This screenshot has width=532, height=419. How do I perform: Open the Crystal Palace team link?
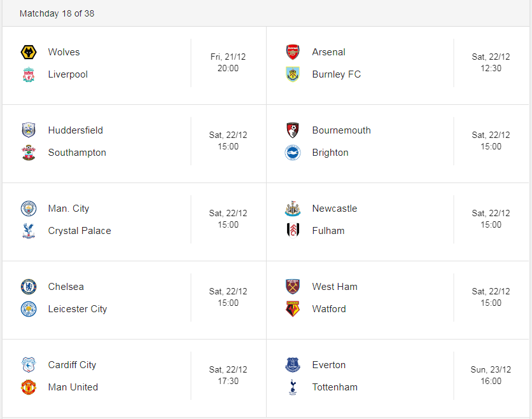click(80, 231)
